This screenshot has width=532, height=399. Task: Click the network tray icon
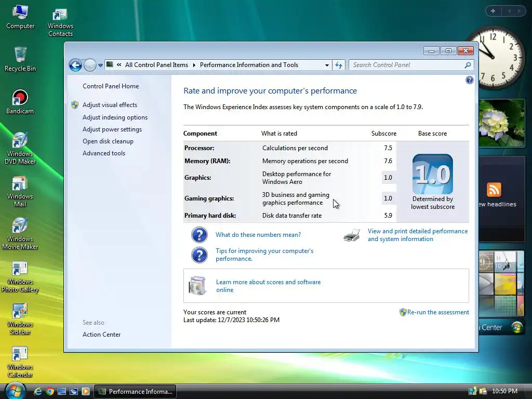(x=472, y=391)
